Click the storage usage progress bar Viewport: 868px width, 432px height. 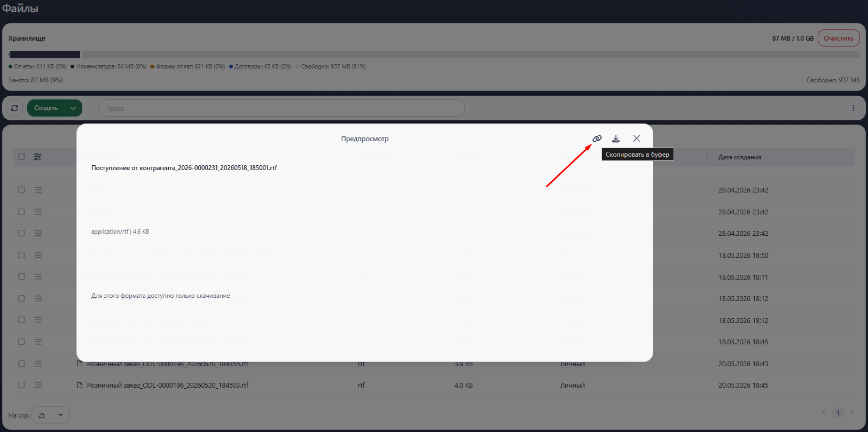[x=434, y=55]
